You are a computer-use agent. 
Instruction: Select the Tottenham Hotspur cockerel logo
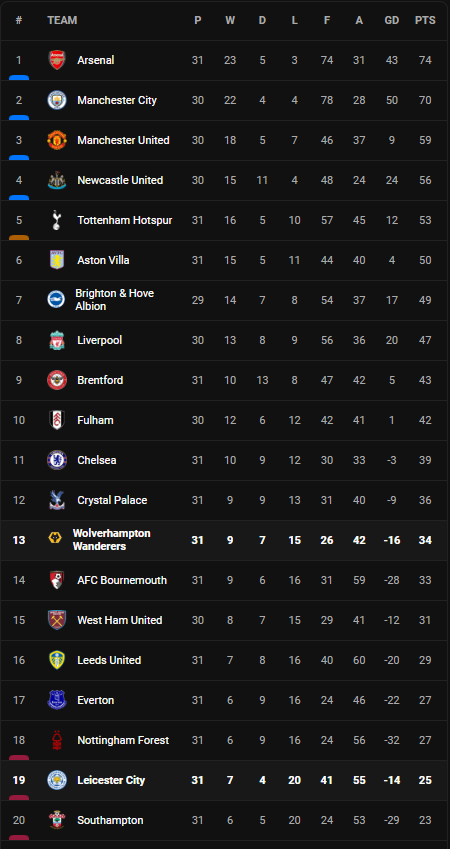[x=56, y=220]
